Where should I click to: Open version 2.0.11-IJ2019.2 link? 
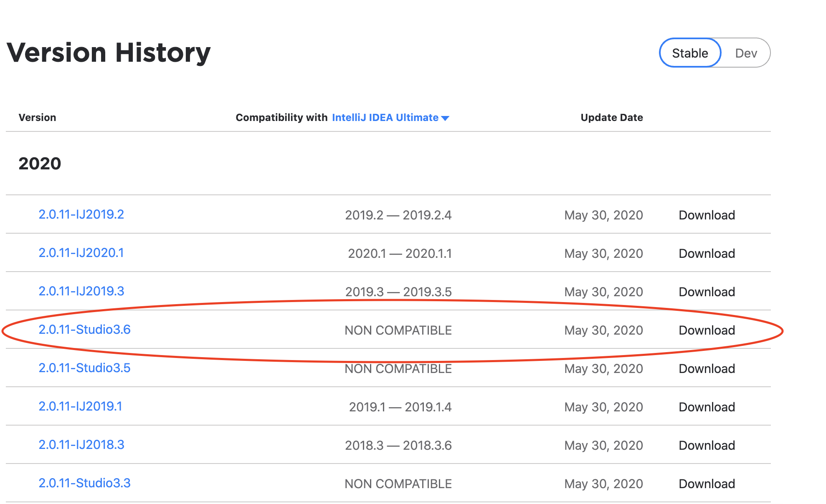(81, 214)
